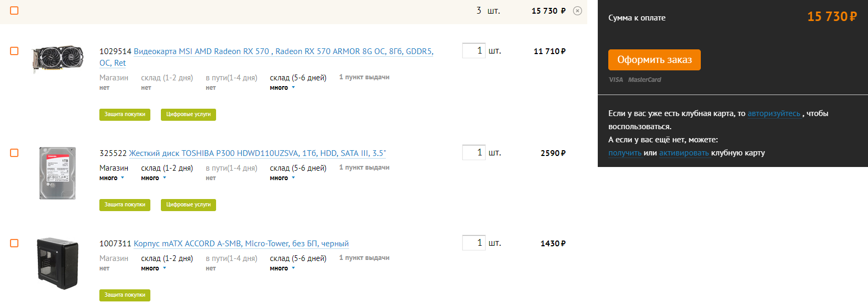Tick the checkbox for the ACCORD case

coord(14,243)
